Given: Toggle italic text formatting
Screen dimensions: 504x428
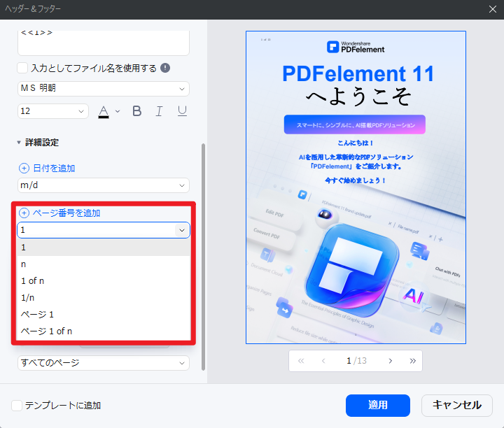Looking at the screenshot, I should click(x=159, y=111).
